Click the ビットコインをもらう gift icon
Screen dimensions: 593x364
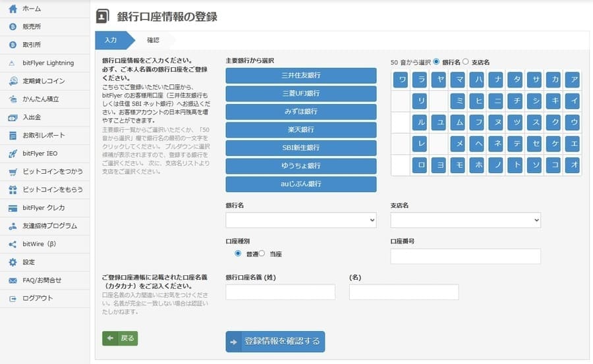[13, 190]
